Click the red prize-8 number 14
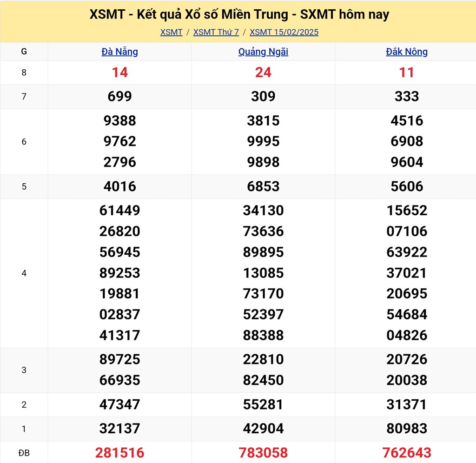Screen dimensions: 476x463 119,73
